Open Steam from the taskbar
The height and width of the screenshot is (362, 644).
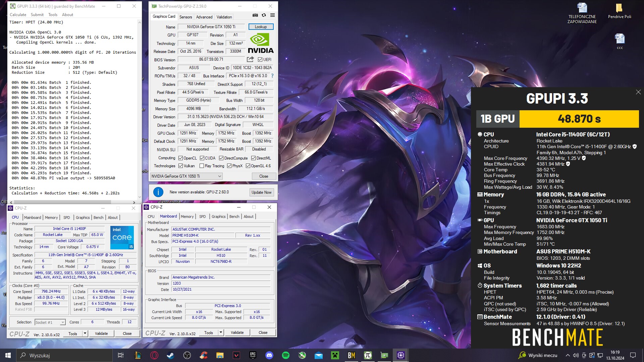click(171, 355)
